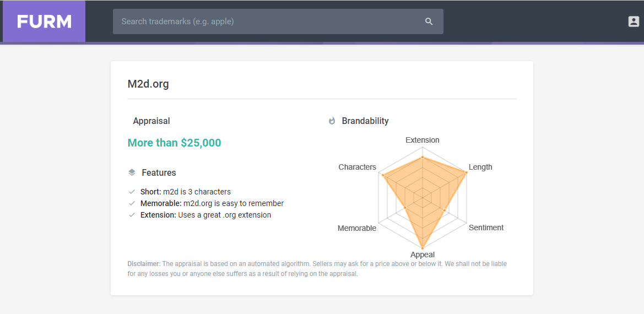Click the Appraisal heading

click(x=151, y=121)
